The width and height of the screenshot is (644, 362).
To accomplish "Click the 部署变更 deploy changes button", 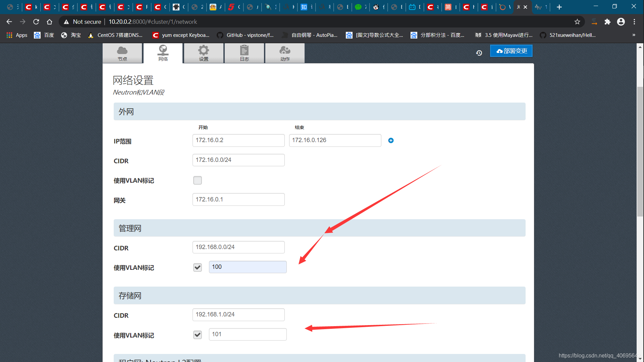I will pyautogui.click(x=511, y=51).
